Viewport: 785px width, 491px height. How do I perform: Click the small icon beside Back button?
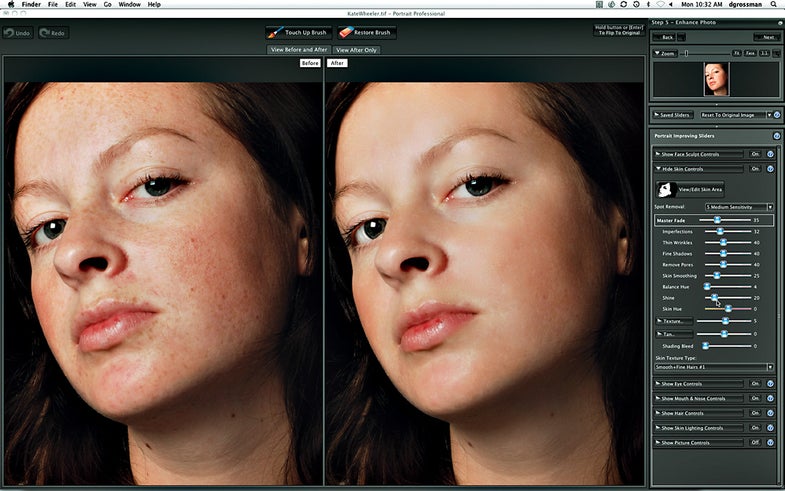tap(681, 37)
